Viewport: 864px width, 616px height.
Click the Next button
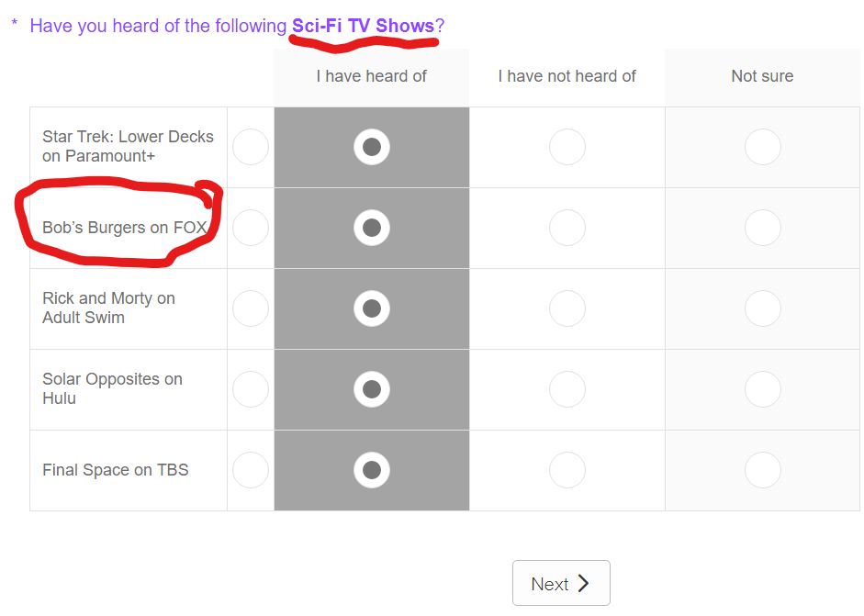click(x=561, y=583)
